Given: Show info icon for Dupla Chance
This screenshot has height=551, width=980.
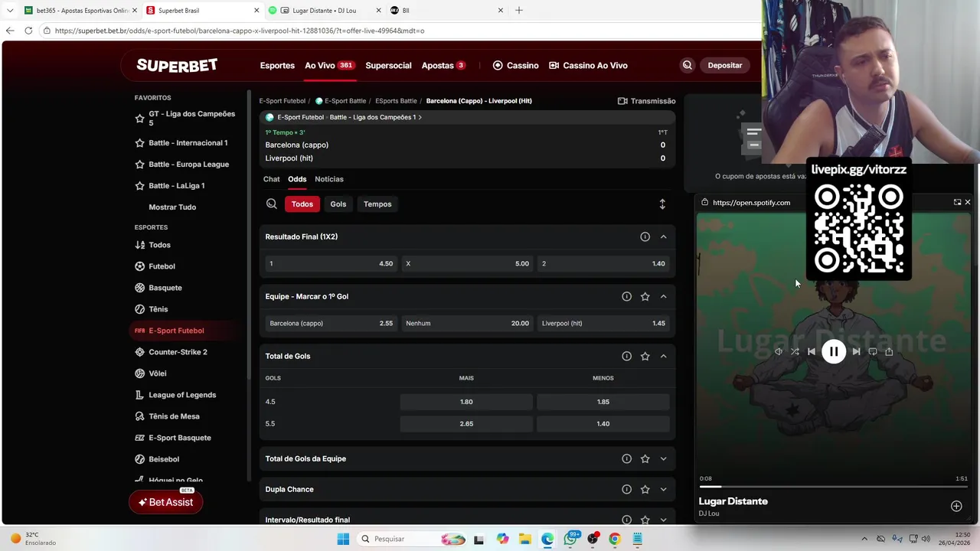Looking at the screenshot, I should [626, 489].
